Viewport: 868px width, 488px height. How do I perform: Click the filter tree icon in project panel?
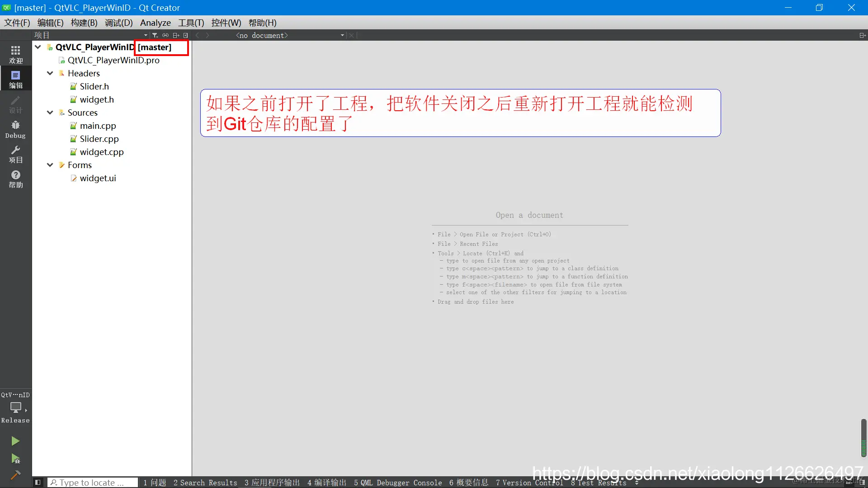tap(155, 35)
